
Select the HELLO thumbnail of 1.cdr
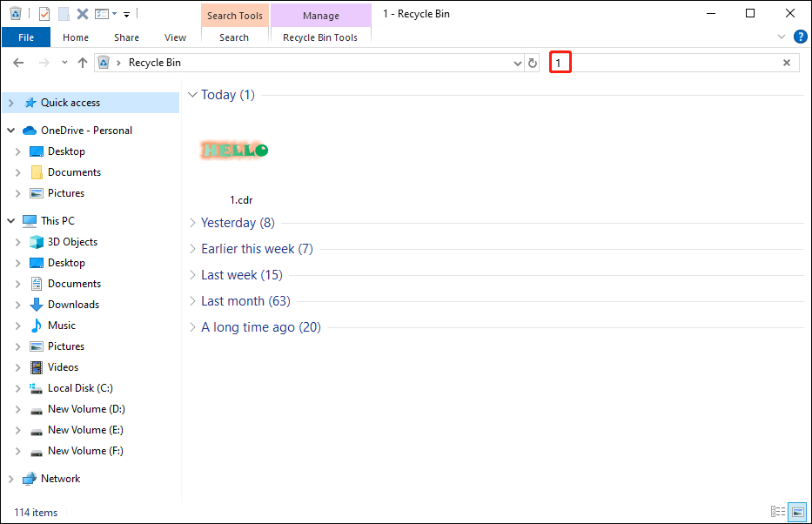(x=235, y=151)
